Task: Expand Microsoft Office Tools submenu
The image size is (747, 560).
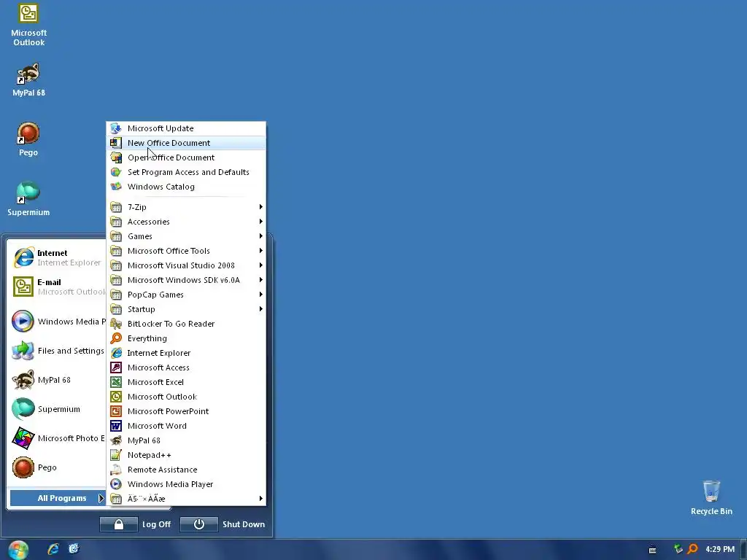Action: [186, 251]
